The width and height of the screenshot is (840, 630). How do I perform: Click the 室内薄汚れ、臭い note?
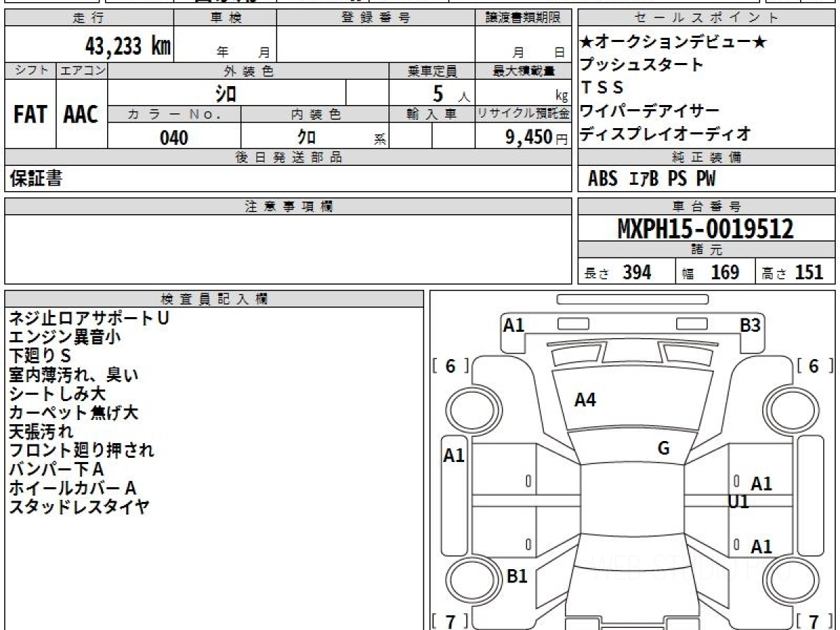pyautogui.click(x=73, y=375)
